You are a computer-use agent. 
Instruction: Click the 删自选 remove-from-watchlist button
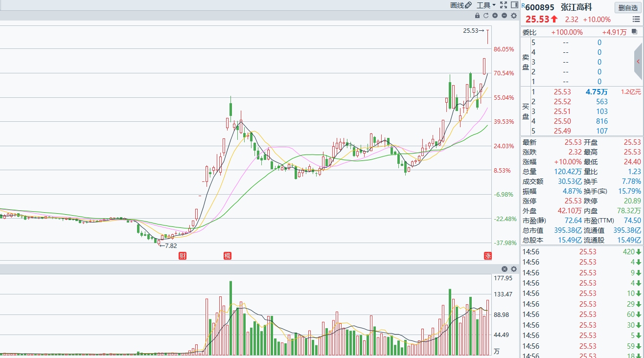(x=627, y=7)
